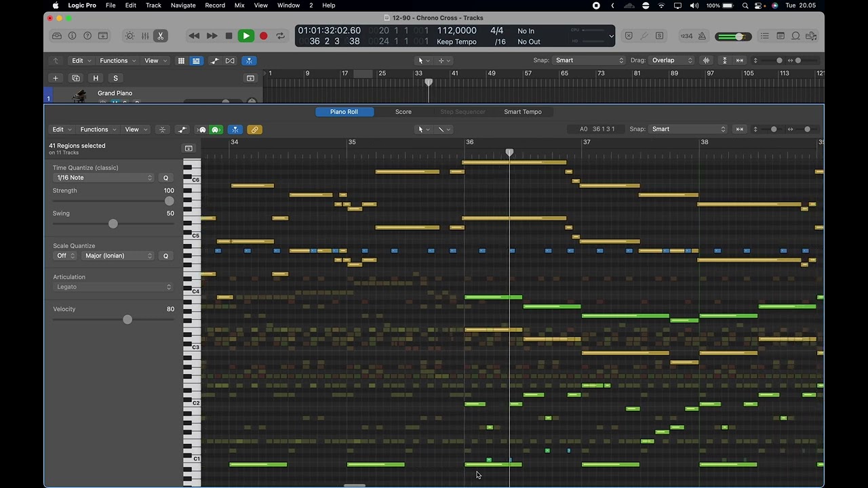The image size is (868, 488).
Task: Toggle the Editors scissors icon
Action: coord(161,36)
